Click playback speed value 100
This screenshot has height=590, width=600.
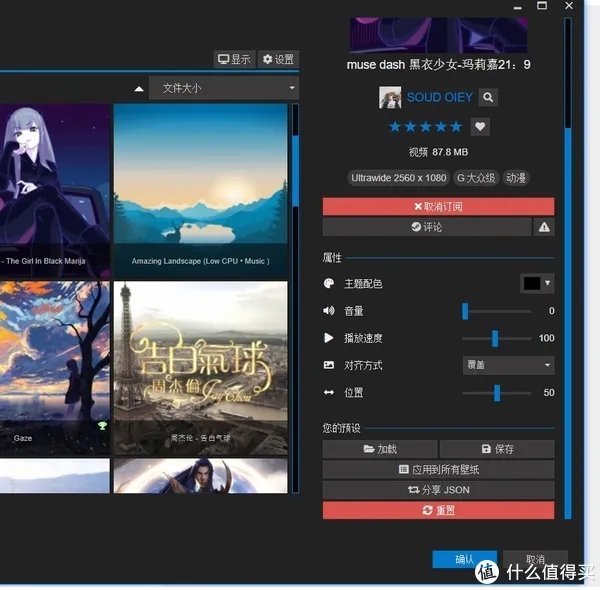(x=546, y=338)
